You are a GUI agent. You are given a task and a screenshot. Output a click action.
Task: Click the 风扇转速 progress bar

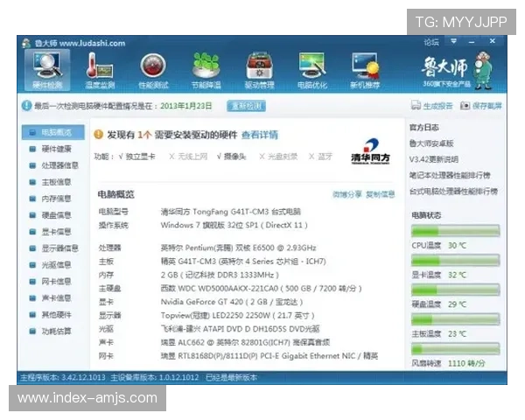click(x=455, y=349)
